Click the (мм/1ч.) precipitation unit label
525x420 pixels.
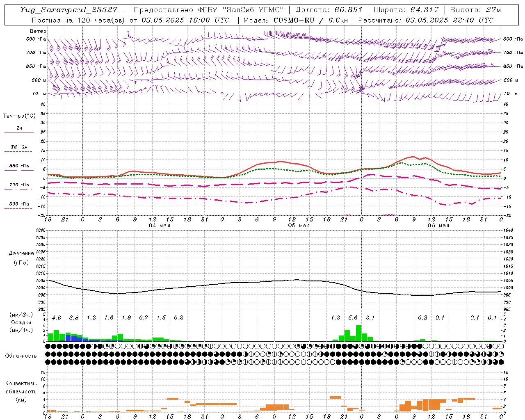tap(21, 330)
